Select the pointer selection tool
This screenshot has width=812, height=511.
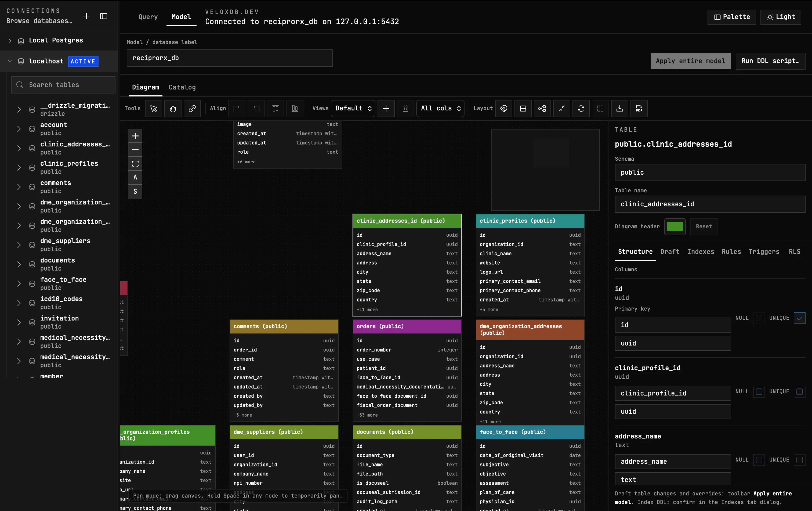(153, 108)
